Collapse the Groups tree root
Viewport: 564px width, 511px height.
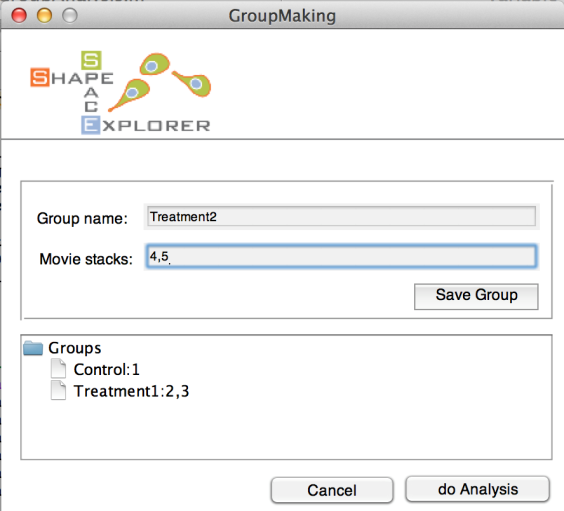point(33,348)
